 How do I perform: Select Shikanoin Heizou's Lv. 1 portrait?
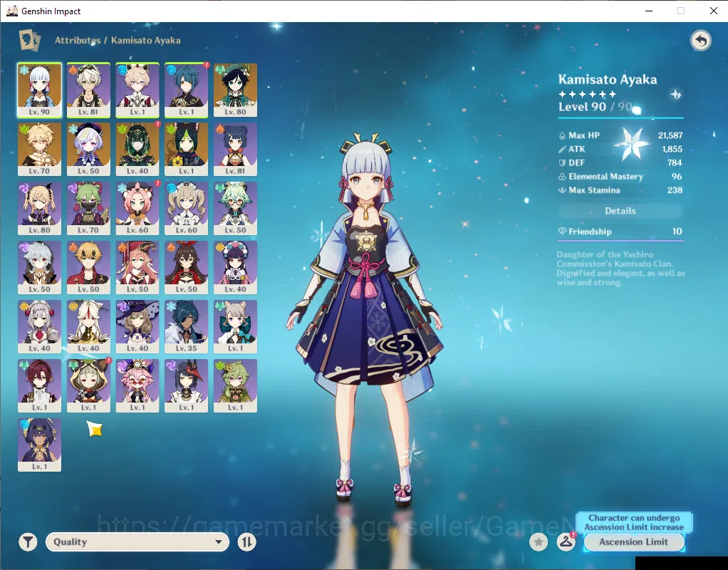click(x=39, y=385)
